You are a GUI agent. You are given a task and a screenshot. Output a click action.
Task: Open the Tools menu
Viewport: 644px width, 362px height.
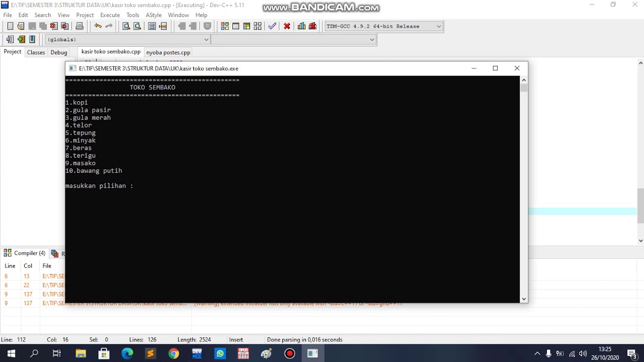(133, 15)
